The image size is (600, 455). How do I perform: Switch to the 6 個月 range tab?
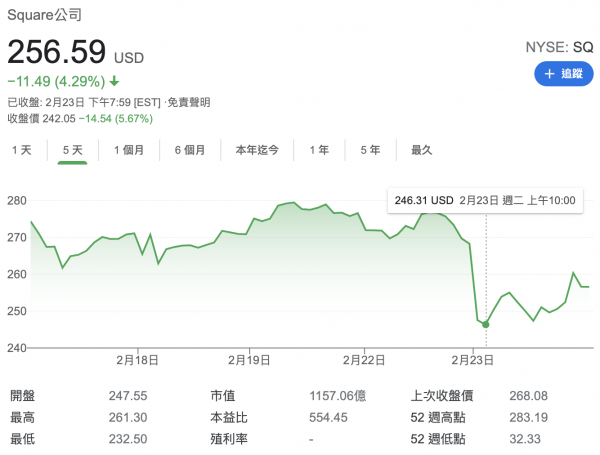[190, 150]
